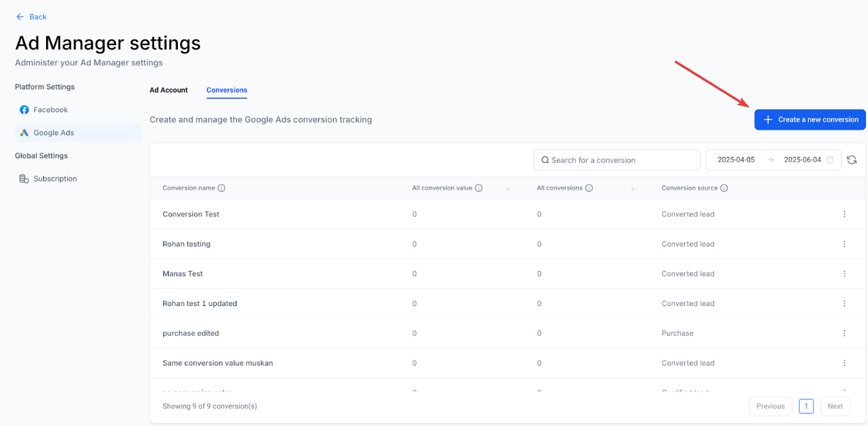The width and height of the screenshot is (868, 426).
Task: Click info icon beside All conversion value
Action: 478,188
